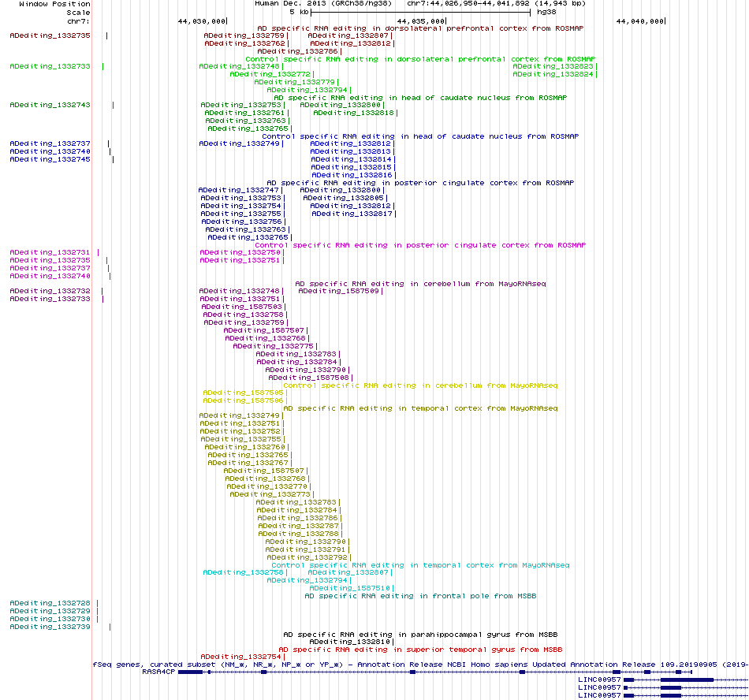Select item ADediting_1332818
Screen dimensions: 749x700
[353, 114]
